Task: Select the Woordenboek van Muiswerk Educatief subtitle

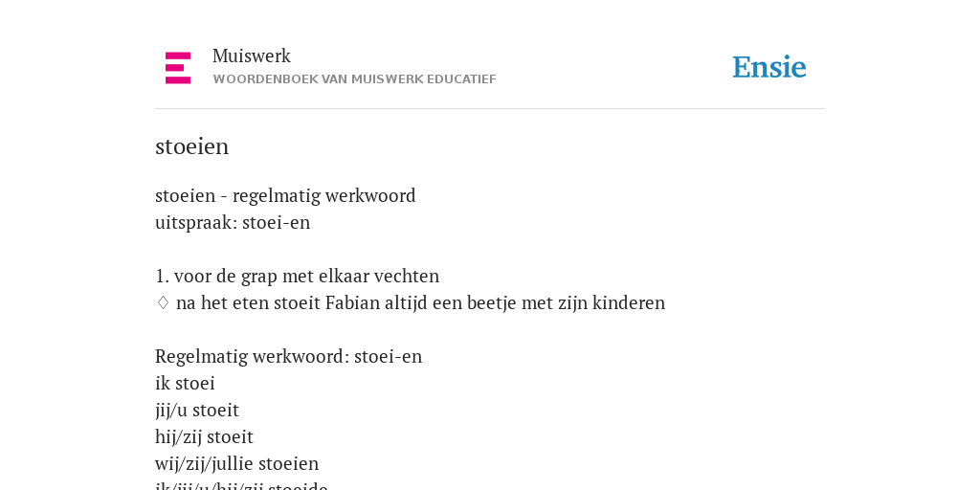Action: coord(354,79)
